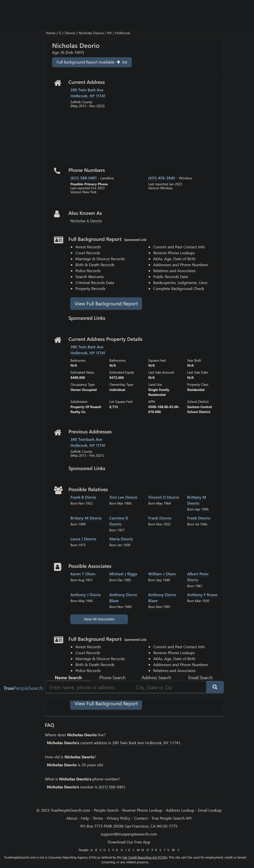Open the Privacy Policy footer link

point(119,818)
